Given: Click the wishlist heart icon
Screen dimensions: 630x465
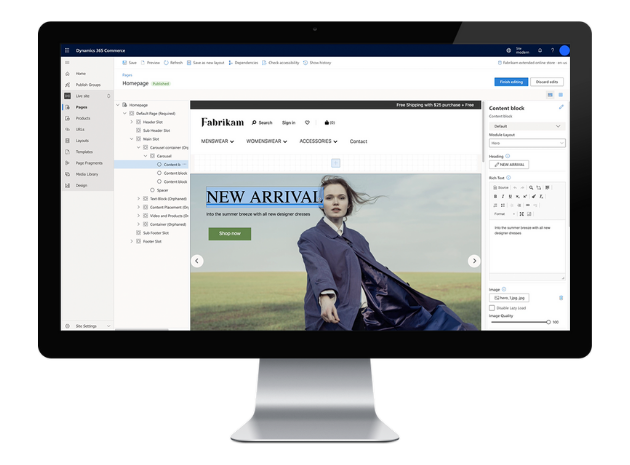Looking at the screenshot, I should point(307,123).
